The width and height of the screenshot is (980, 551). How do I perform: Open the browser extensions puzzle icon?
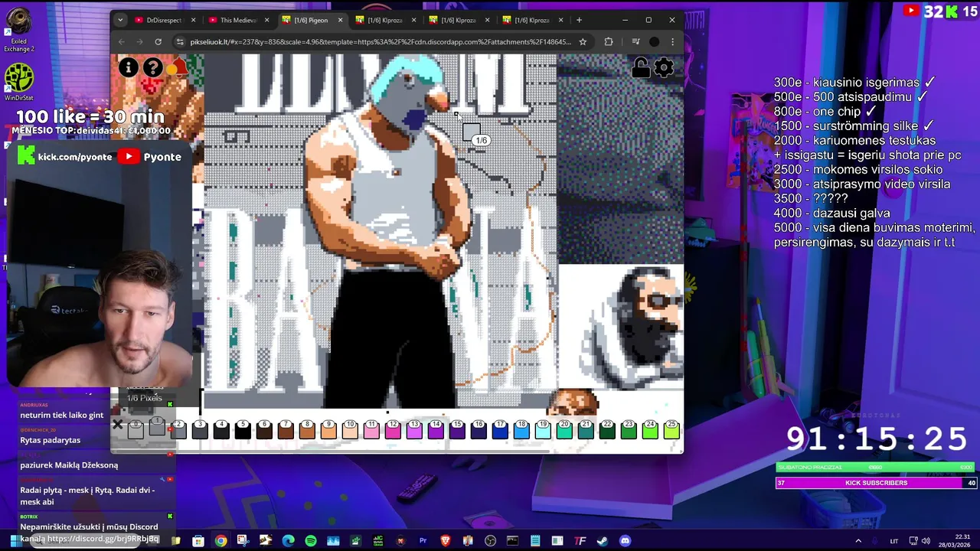(x=609, y=42)
